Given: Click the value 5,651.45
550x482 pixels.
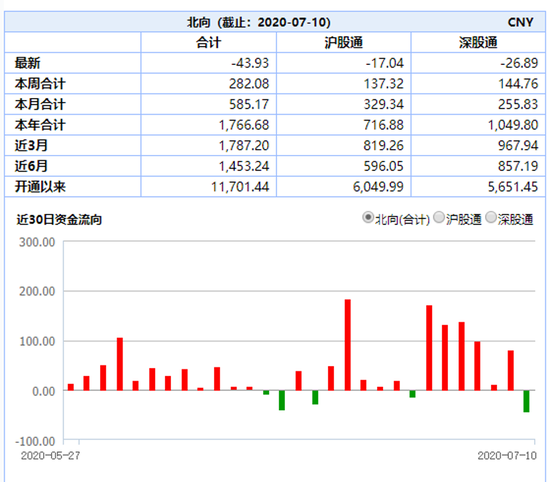Looking at the screenshot, I should pos(513,187).
